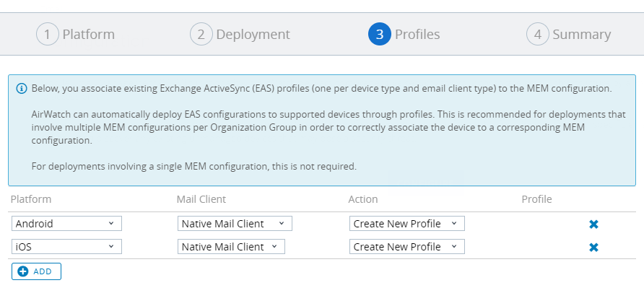
Task: Select the Profiles step label
Action: click(417, 34)
